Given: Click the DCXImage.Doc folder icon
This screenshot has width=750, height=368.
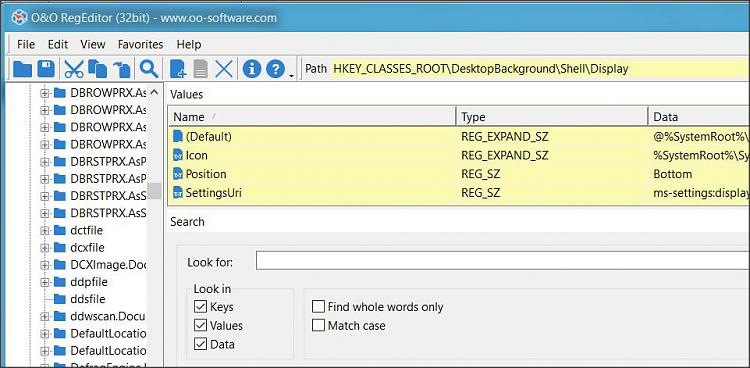Looking at the screenshot, I should [x=59, y=265].
